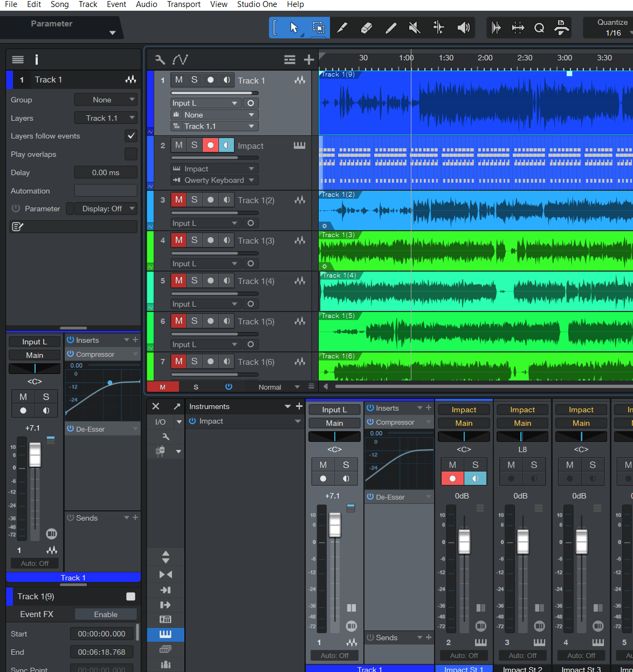Screen dimensions: 633x672
Task: Select the Listen (speaker) tool
Action: (x=463, y=27)
